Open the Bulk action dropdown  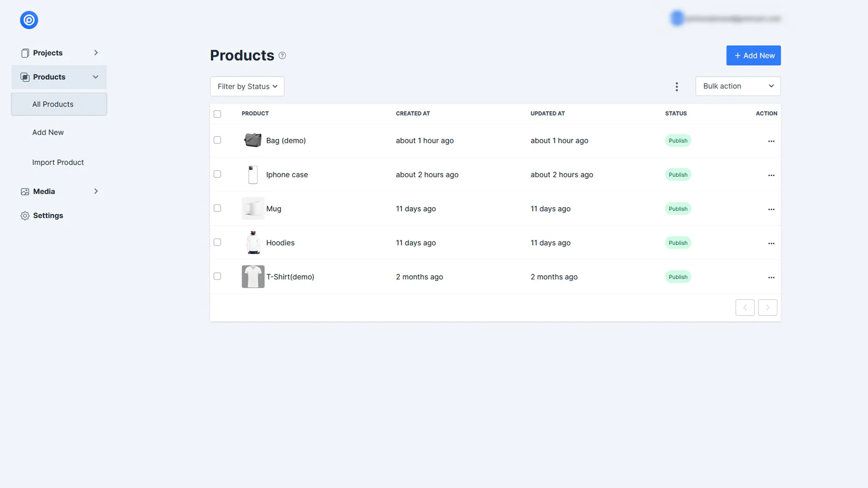pos(738,86)
